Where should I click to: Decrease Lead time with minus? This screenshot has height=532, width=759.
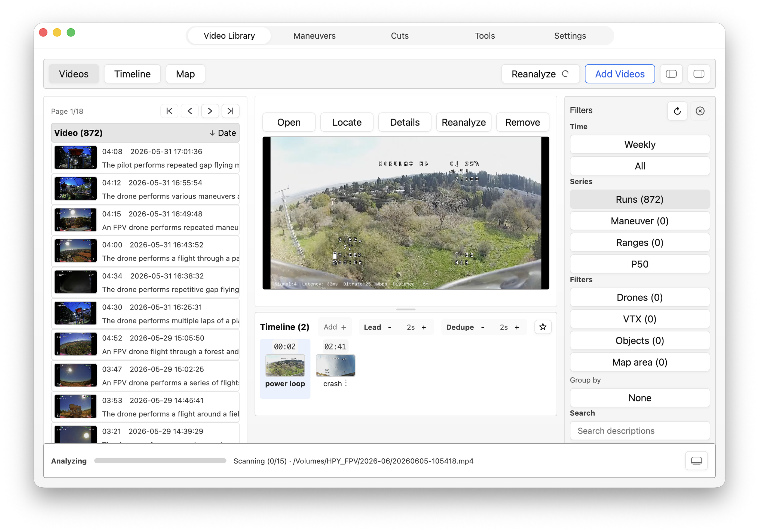click(x=390, y=327)
